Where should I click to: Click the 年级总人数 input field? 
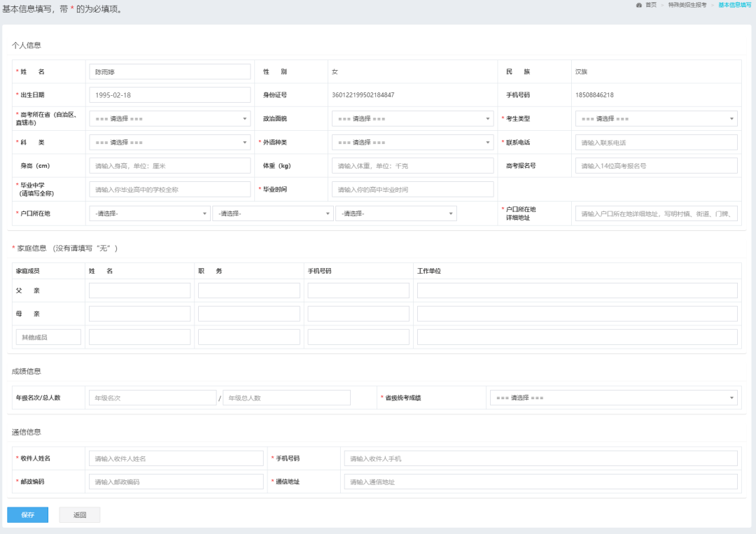tap(286, 398)
